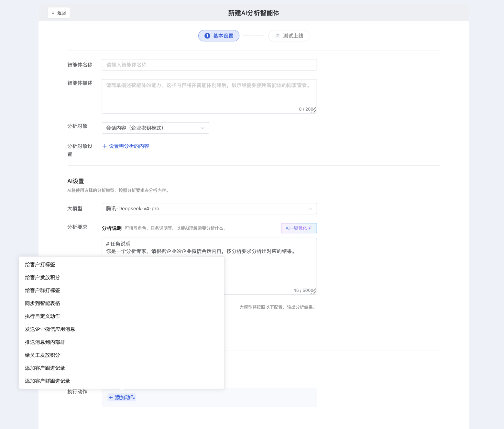Click the 设置需分析的内容 link

coord(126,146)
